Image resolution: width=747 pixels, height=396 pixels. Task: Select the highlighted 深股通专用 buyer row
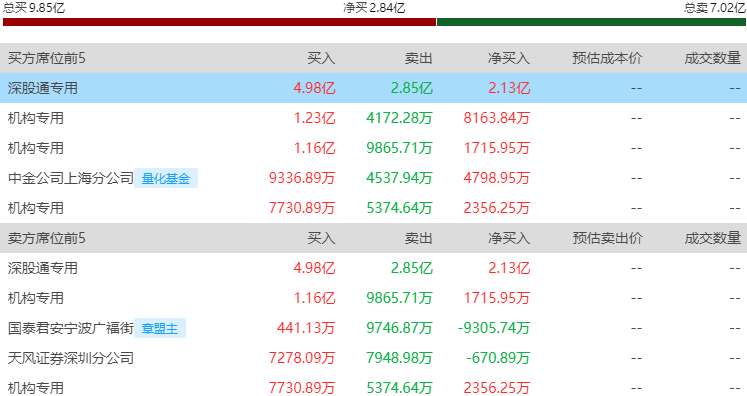374,88
